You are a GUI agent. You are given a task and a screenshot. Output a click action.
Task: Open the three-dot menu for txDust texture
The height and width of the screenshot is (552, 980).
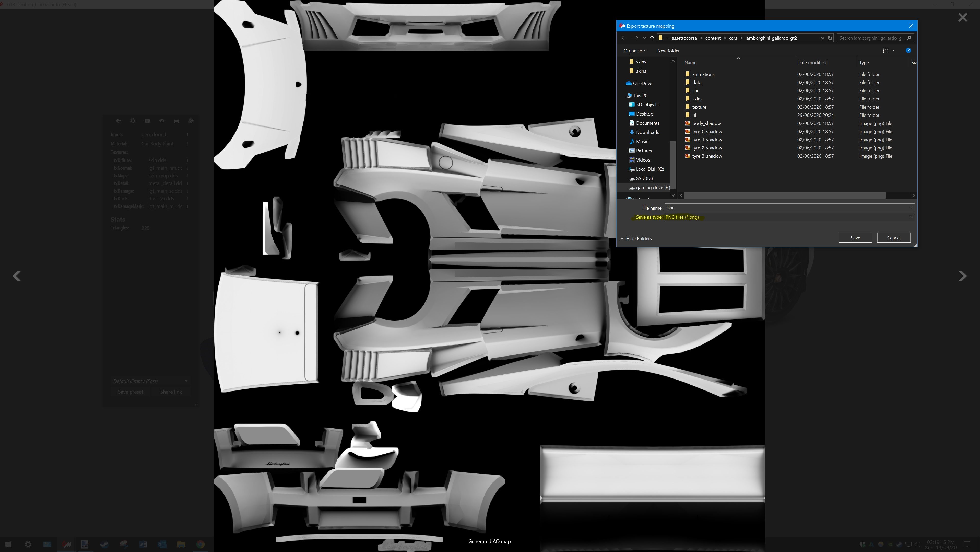coord(187,199)
